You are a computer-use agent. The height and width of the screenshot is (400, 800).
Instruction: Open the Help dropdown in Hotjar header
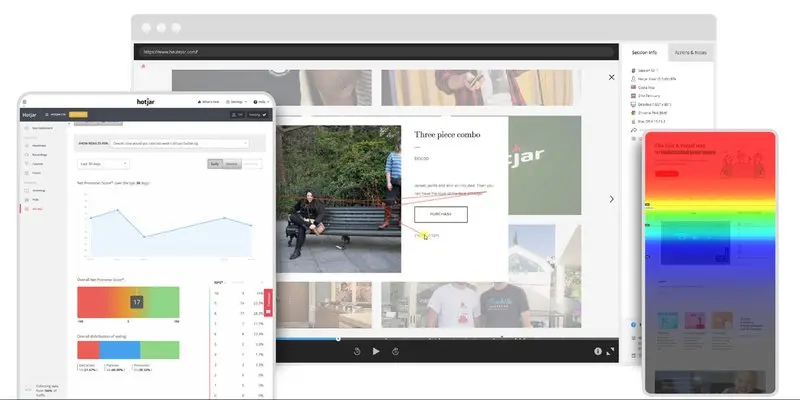coord(260,102)
